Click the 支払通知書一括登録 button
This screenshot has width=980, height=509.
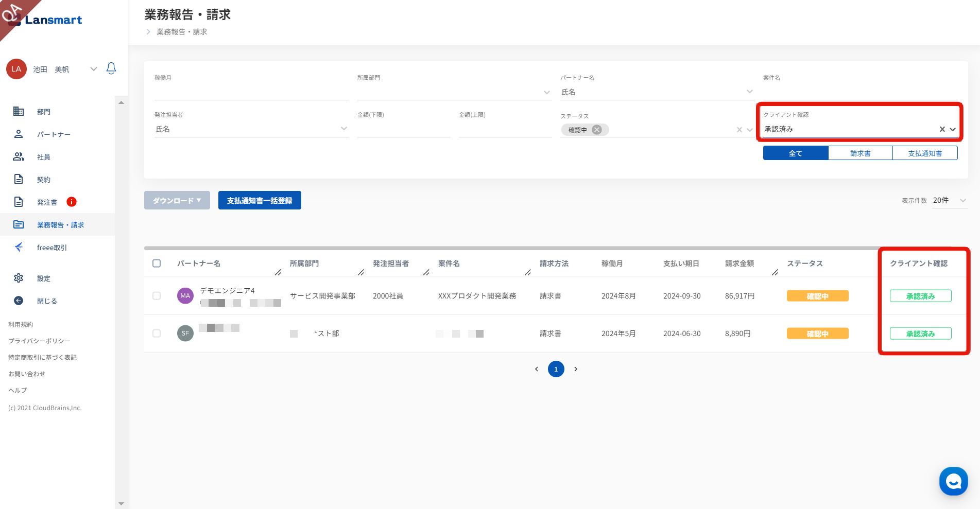(x=260, y=200)
